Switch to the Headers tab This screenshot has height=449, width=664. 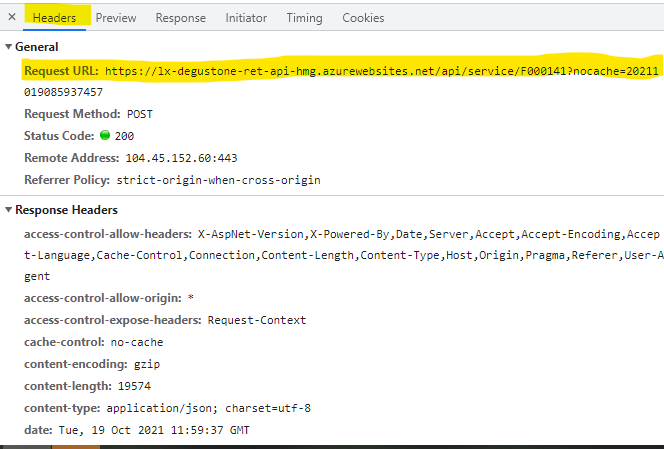(53, 18)
